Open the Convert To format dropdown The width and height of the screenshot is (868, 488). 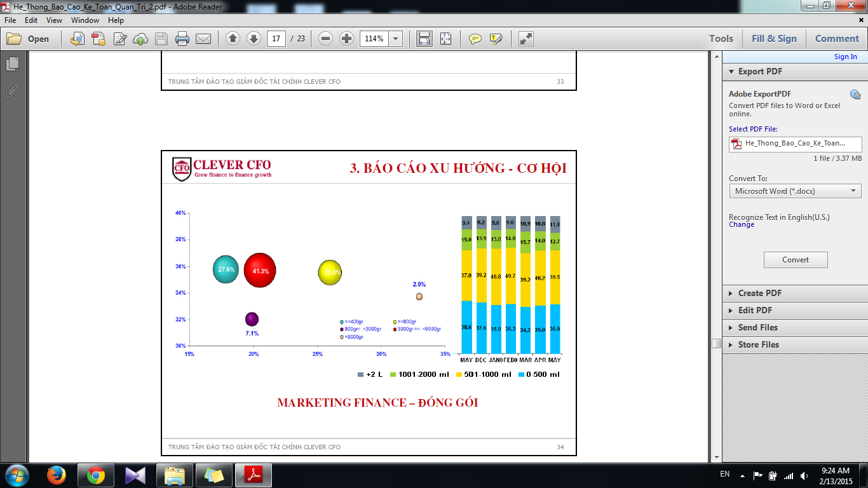[x=795, y=191]
